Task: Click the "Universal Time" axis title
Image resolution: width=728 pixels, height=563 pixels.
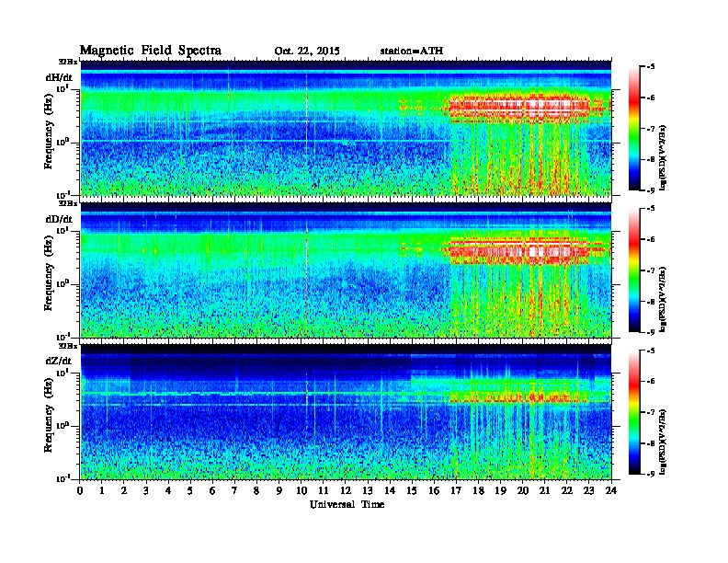Action: [347, 504]
